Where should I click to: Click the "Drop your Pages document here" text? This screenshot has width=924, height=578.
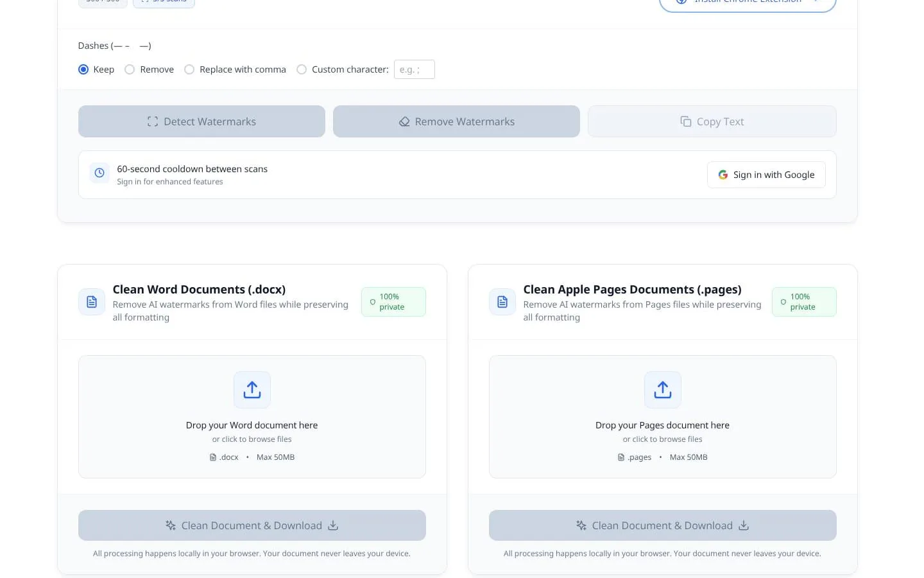pos(663,425)
